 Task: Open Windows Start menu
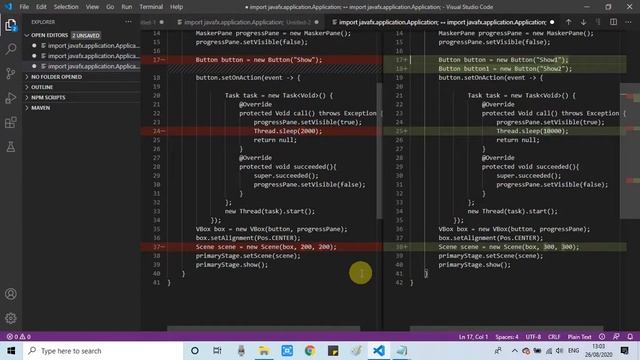(11, 351)
